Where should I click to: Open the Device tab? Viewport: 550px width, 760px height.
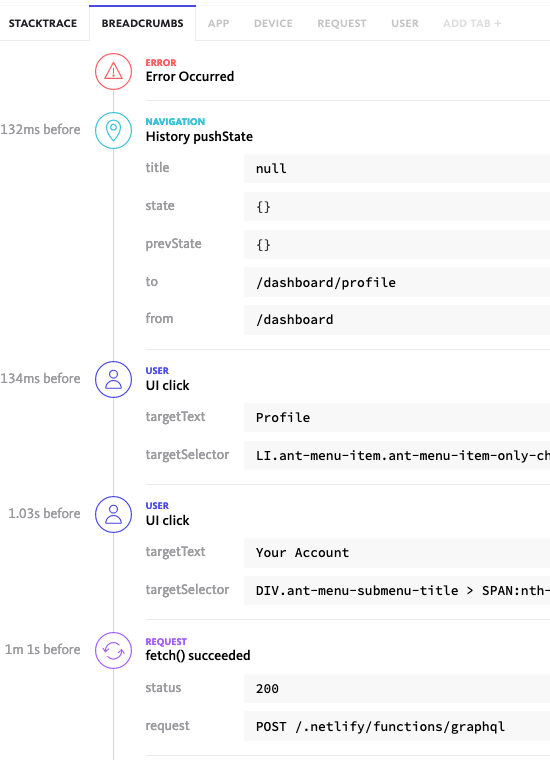click(x=273, y=23)
